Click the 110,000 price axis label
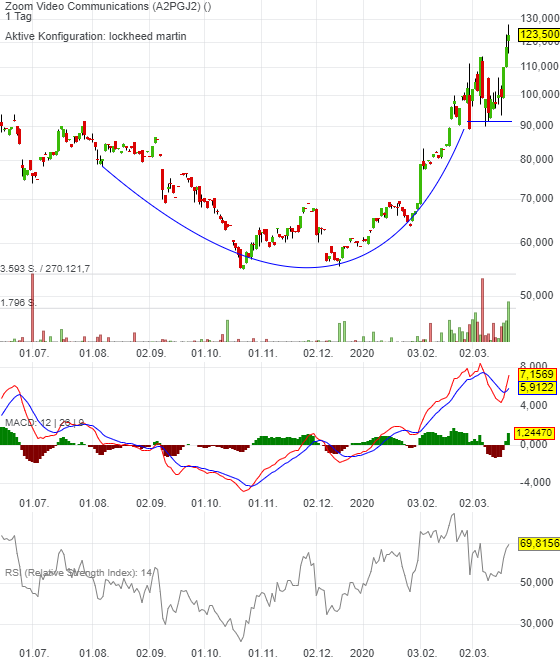 (539, 66)
